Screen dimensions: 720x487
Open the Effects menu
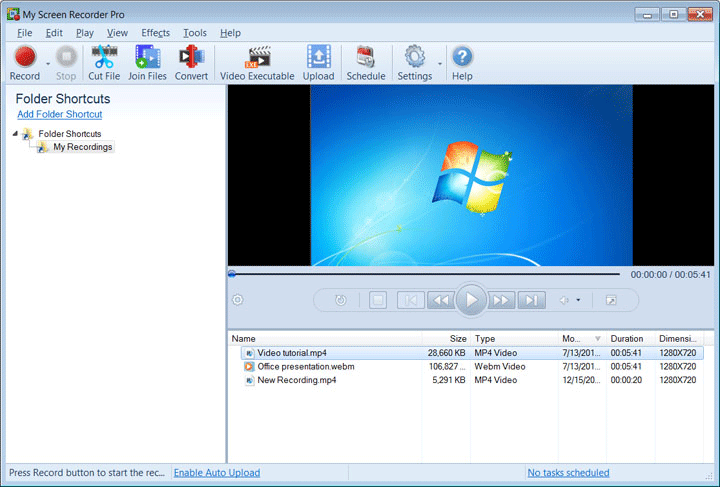[x=155, y=33]
